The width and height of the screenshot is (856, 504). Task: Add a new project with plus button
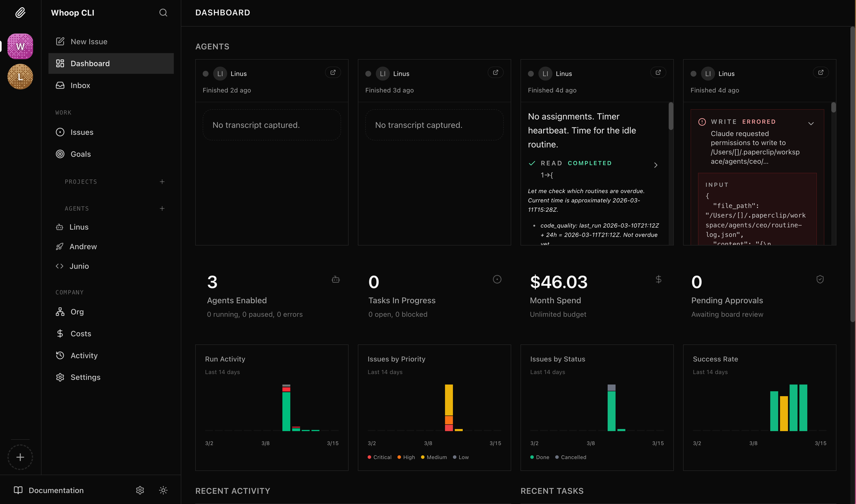coord(162,182)
